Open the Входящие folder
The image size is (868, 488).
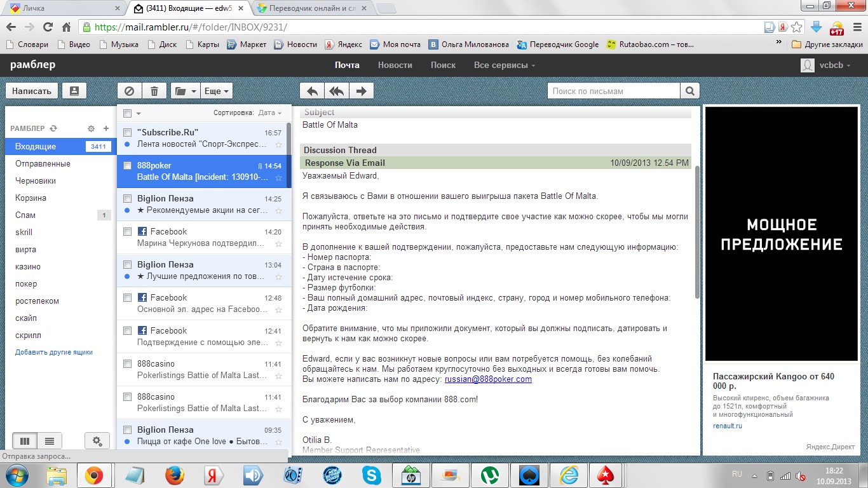60,146
